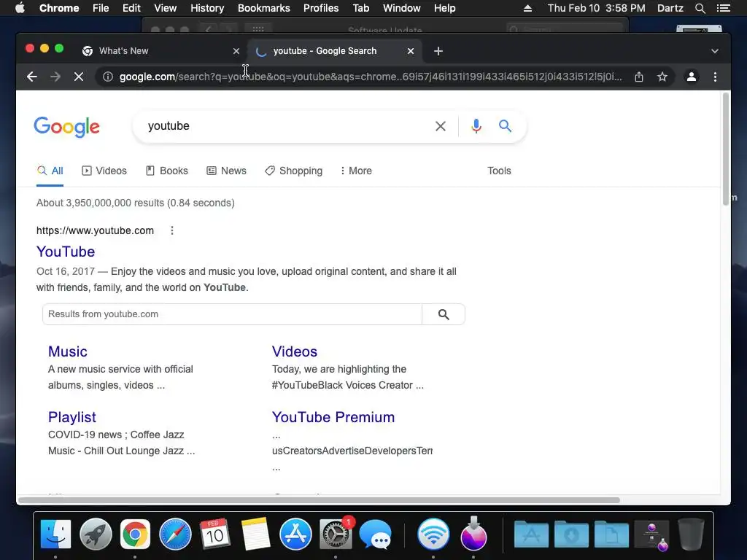
Task: Switch to the What's New tab
Action: click(x=161, y=51)
